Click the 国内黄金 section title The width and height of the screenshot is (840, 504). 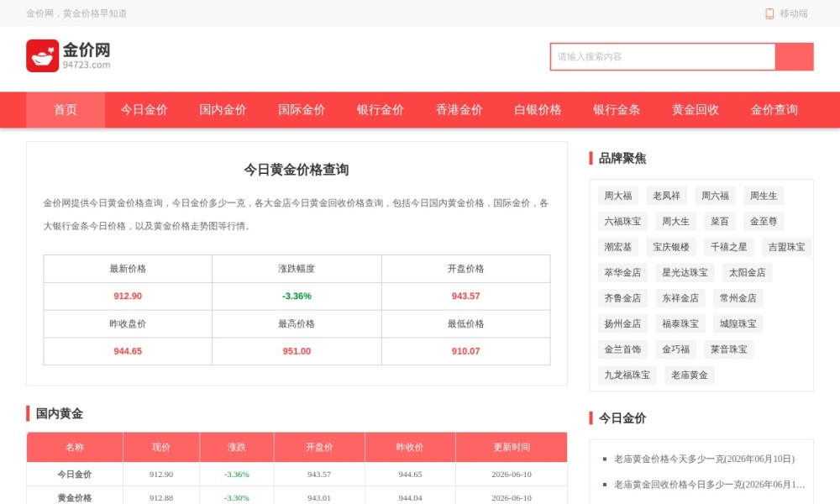[59, 413]
